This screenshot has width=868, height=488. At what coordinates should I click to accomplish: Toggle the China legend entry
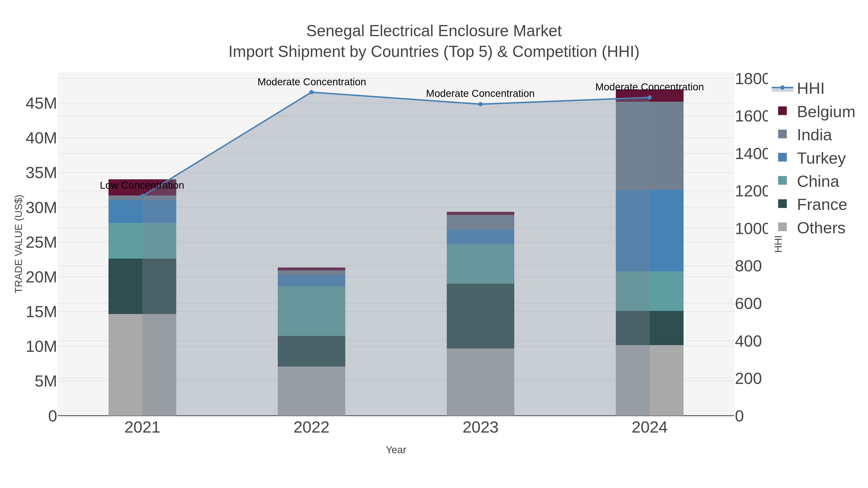808,181
